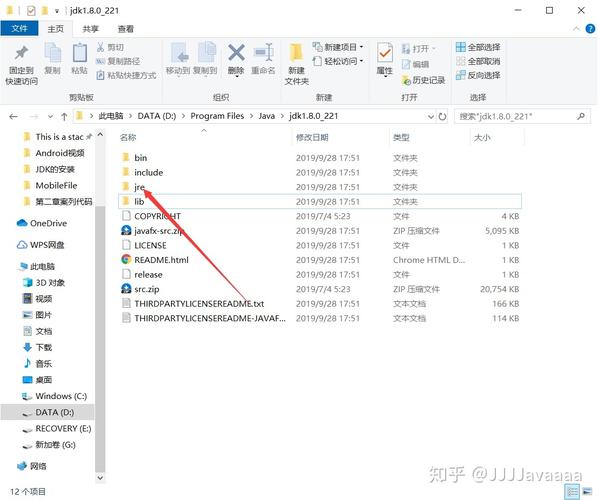Select RECOVERY (E:) drive in the sidebar
The height and width of the screenshot is (500, 598).
63,429
